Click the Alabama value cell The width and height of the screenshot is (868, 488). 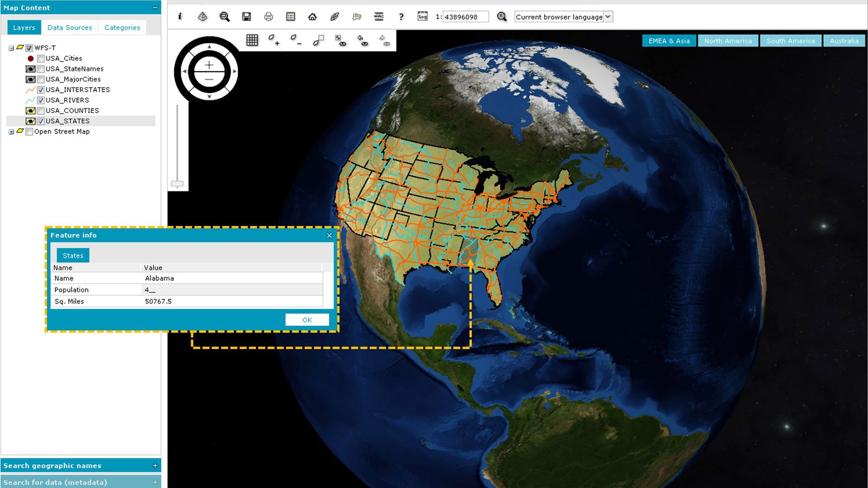pyautogui.click(x=232, y=278)
